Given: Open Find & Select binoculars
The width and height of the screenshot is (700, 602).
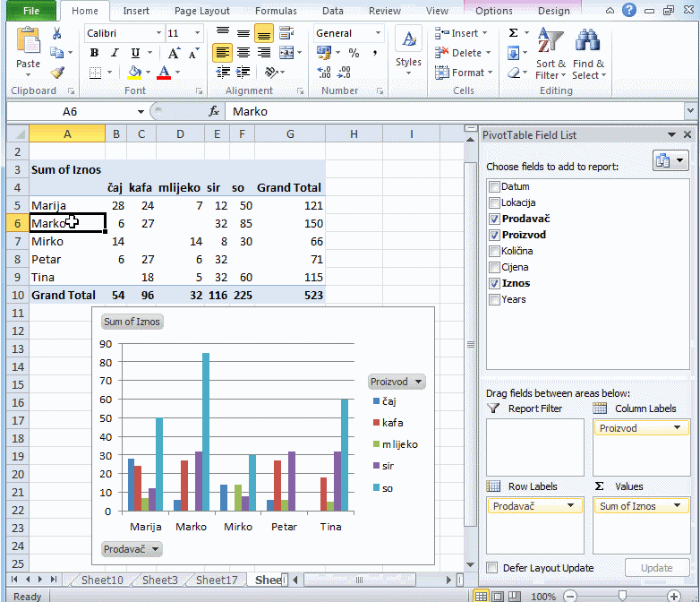Looking at the screenshot, I should [x=588, y=54].
